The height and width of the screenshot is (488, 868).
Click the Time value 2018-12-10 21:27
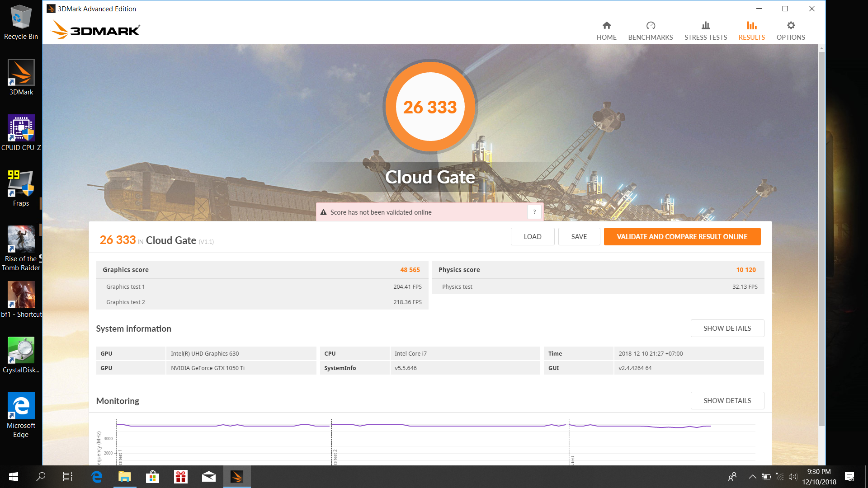click(689, 353)
